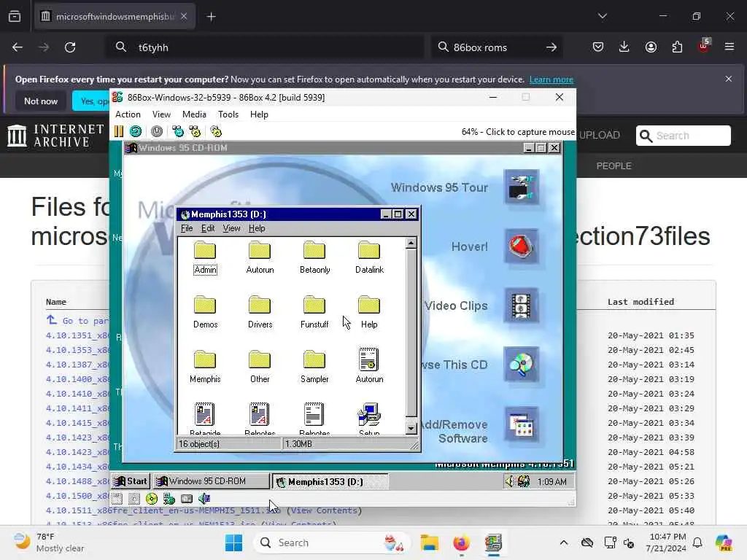Select the Sampler folder
Image resolution: width=747 pixels, height=560 pixels.
coord(314,367)
